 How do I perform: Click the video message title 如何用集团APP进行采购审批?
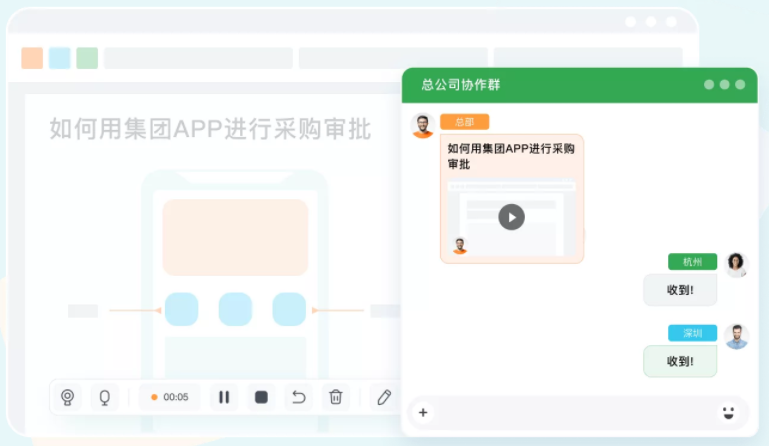pyautogui.click(x=511, y=156)
